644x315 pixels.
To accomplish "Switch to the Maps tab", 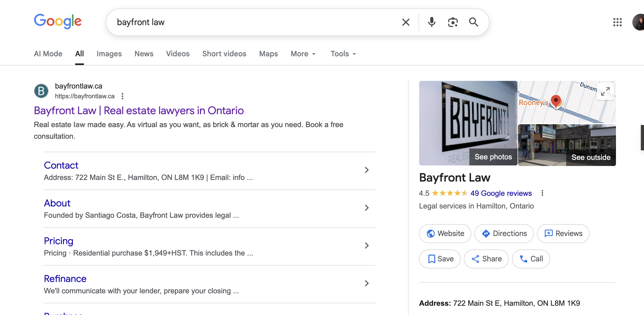I will click(x=268, y=54).
